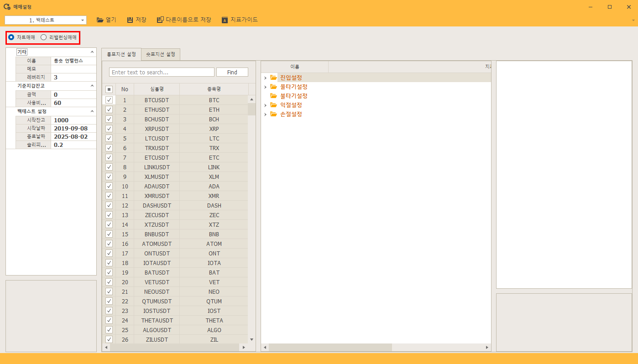
Task: Collapse the 백테스트 설정 property group
Action: [x=92, y=111]
